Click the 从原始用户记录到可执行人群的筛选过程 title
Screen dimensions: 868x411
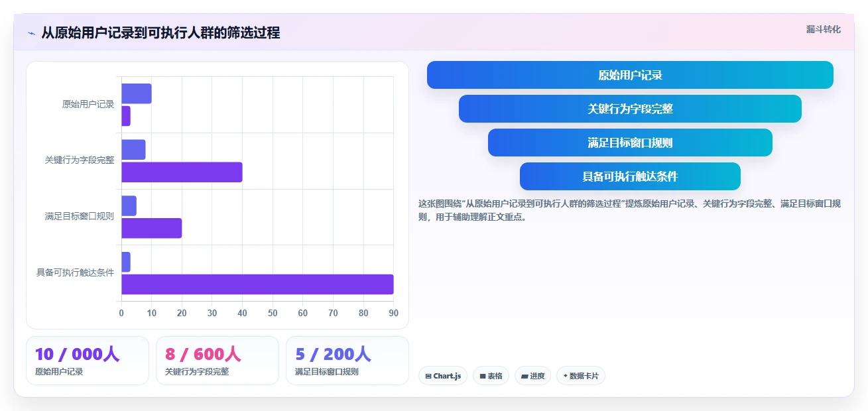pos(160,32)
